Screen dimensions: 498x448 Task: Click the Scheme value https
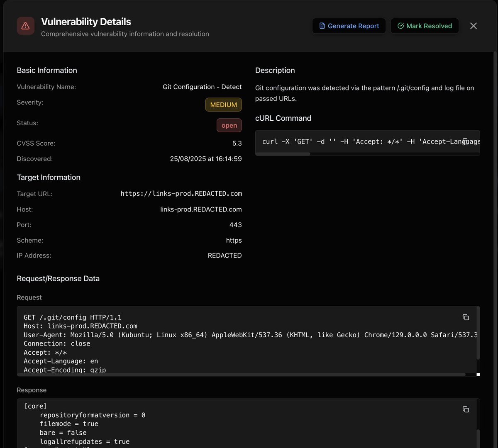point(234,240)
